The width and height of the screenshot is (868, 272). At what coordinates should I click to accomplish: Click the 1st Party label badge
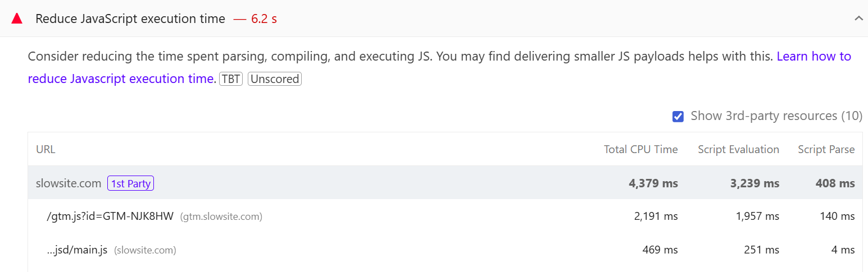coord(130,183)
